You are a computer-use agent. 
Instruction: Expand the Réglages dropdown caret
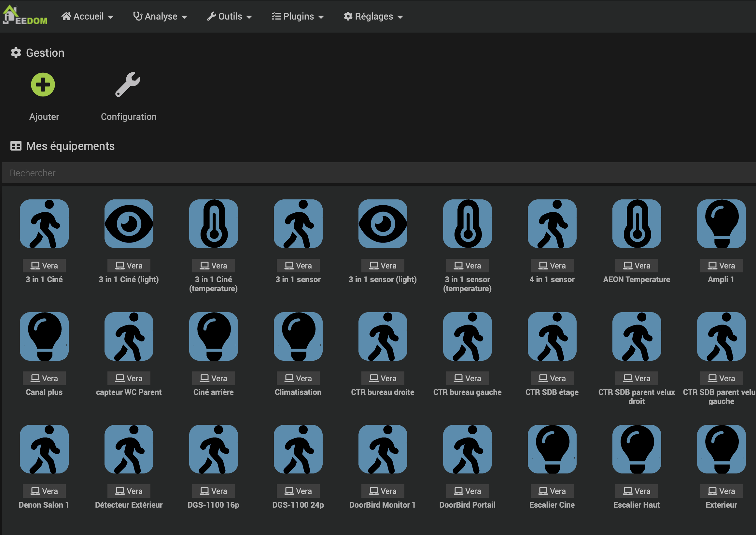[400, 17]
